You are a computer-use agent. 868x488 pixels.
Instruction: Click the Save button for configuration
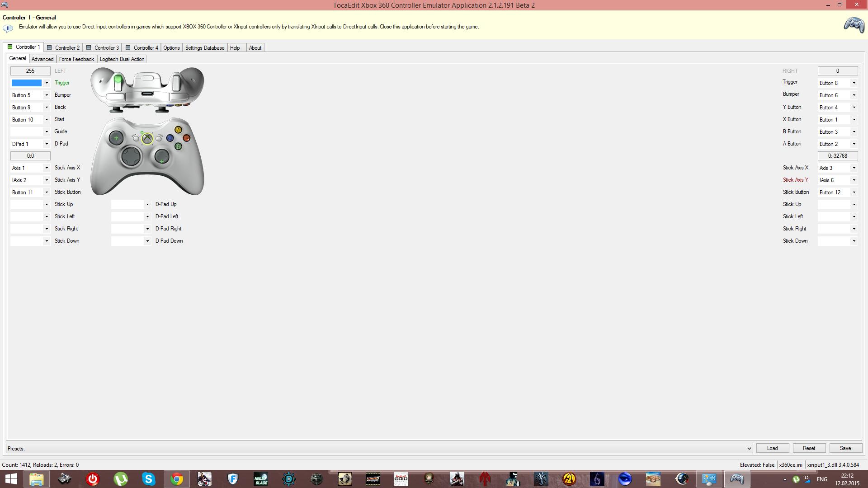click(846, 448)
